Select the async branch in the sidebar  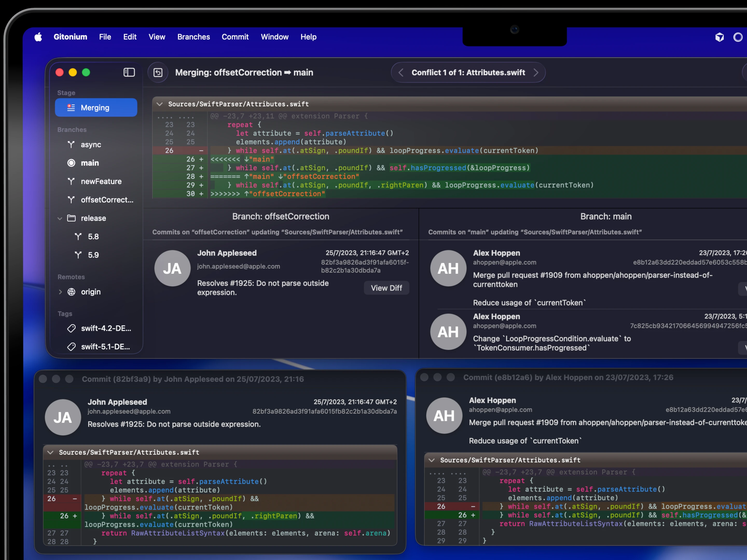click(91, 144)
